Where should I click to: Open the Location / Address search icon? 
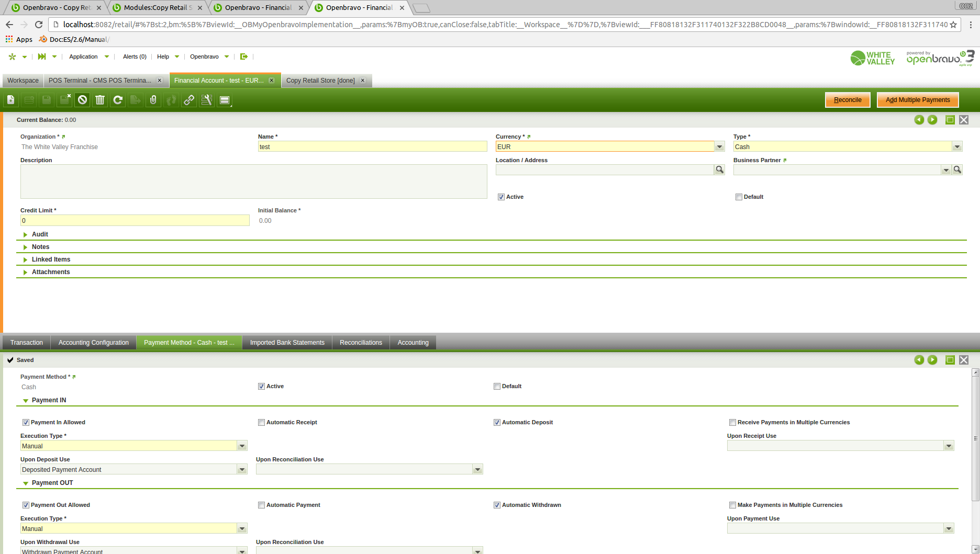click(719, 169)
